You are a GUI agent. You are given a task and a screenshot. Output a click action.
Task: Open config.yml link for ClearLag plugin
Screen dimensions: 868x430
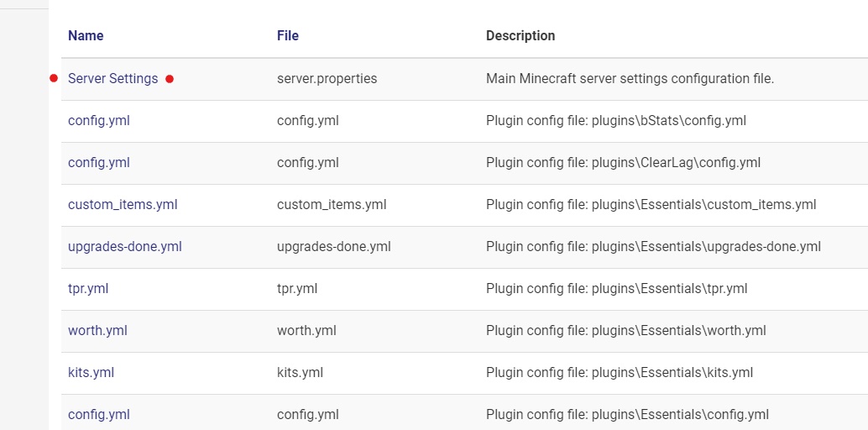coord(98,162)
